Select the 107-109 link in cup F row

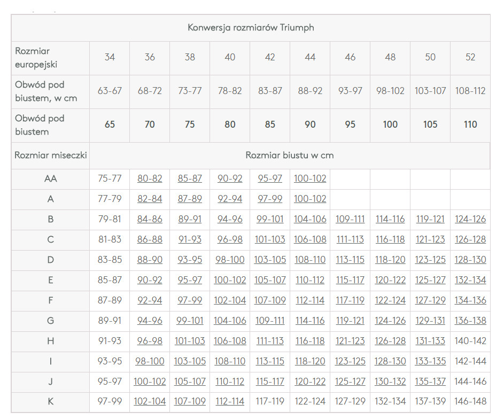[x=270, y=300]
